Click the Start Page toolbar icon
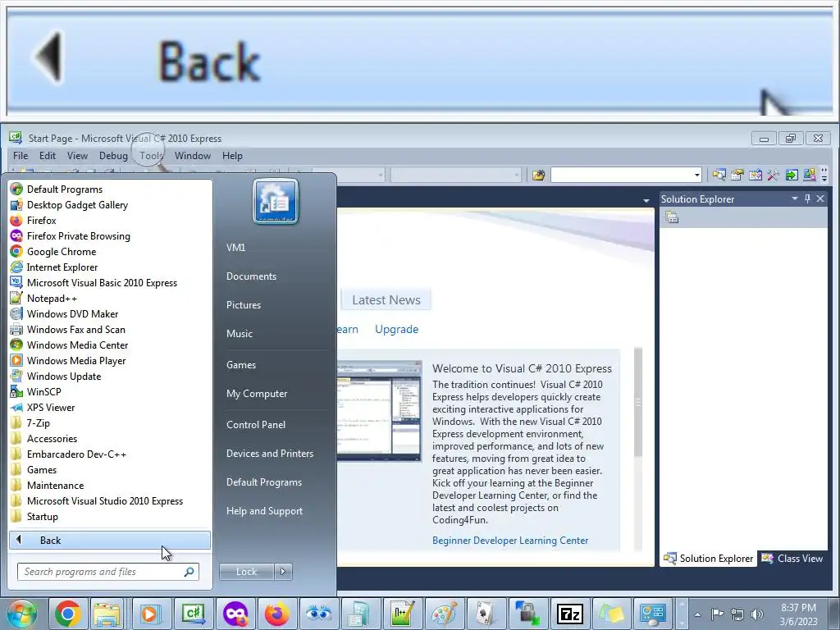840x630 pixels. [x=792, y=175]
